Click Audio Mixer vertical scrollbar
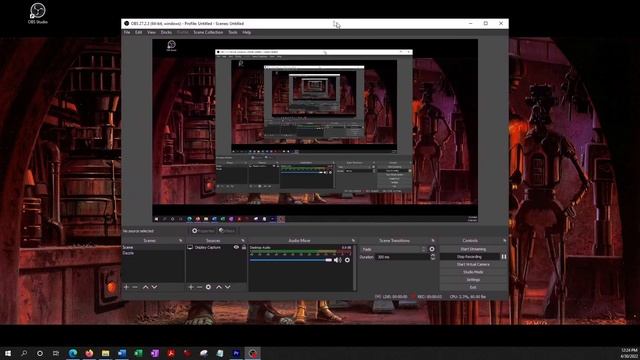 click(354, 267)
